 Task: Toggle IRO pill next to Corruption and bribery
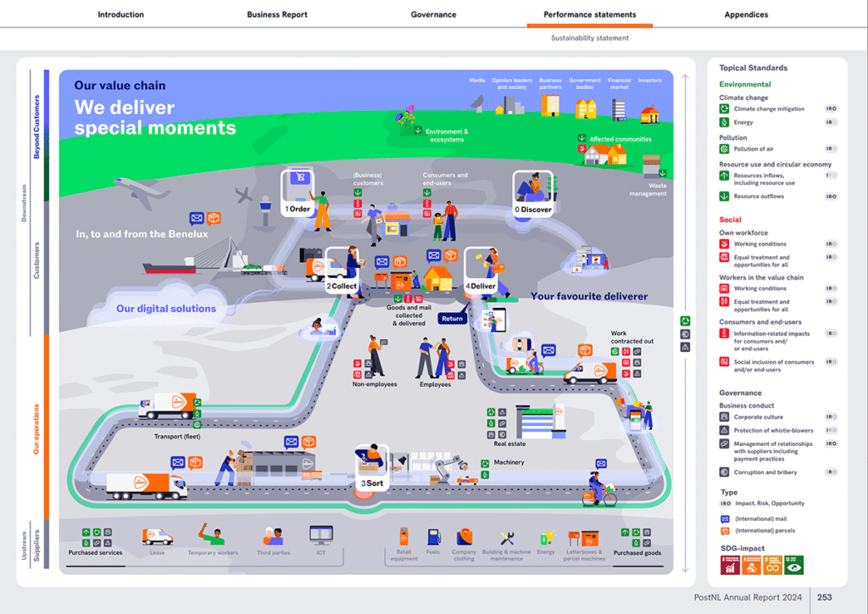point(832,472)
